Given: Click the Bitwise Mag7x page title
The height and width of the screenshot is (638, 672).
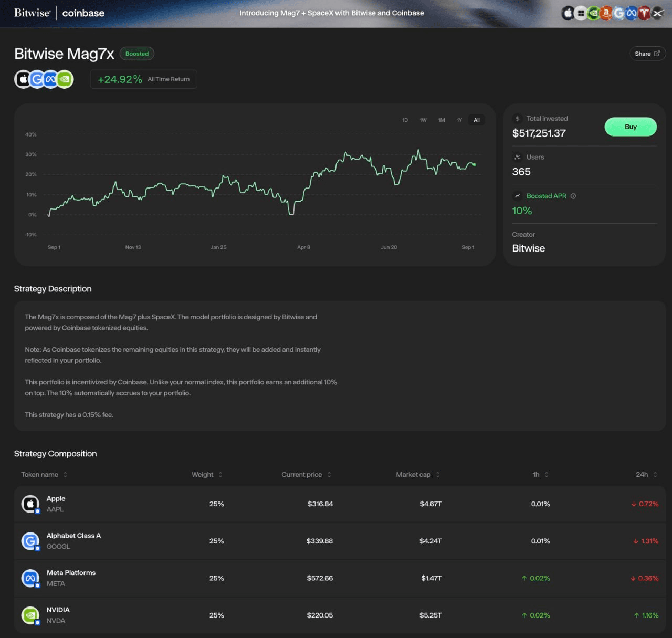Looking at the screenshot, I should tap(64, 54).
